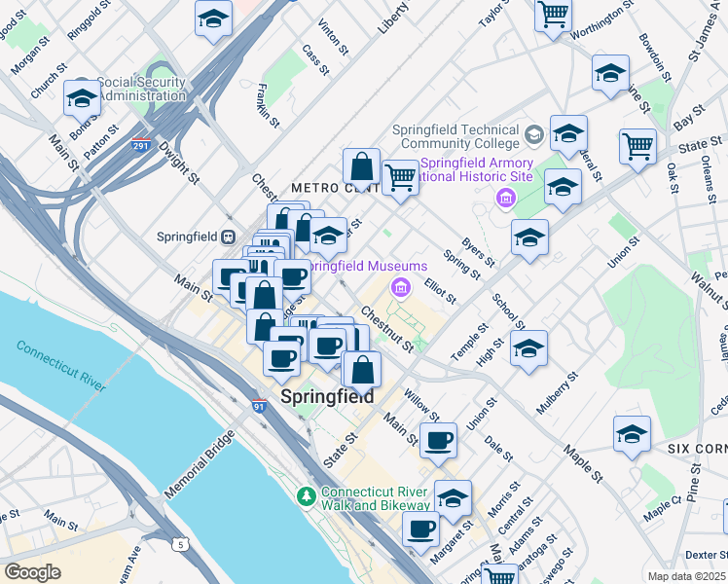Select the US Route 5 shield
This screenshot has width=728, height=584.
(x=181, y=544)
